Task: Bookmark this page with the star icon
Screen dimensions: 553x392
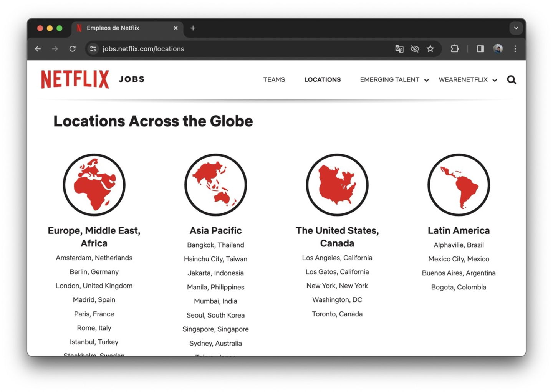Action: pyautogui.click(x=430, y=49)
